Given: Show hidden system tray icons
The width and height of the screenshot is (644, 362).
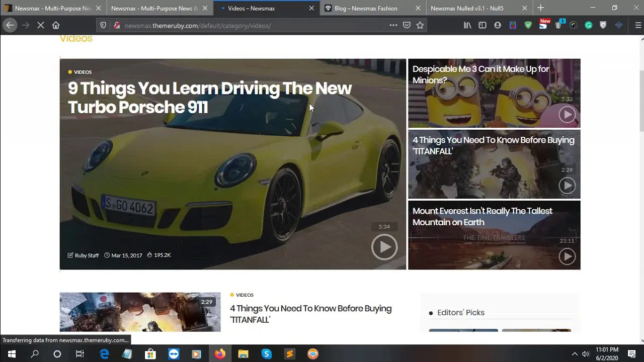Looking at the screenshot, I should (575, 354).
